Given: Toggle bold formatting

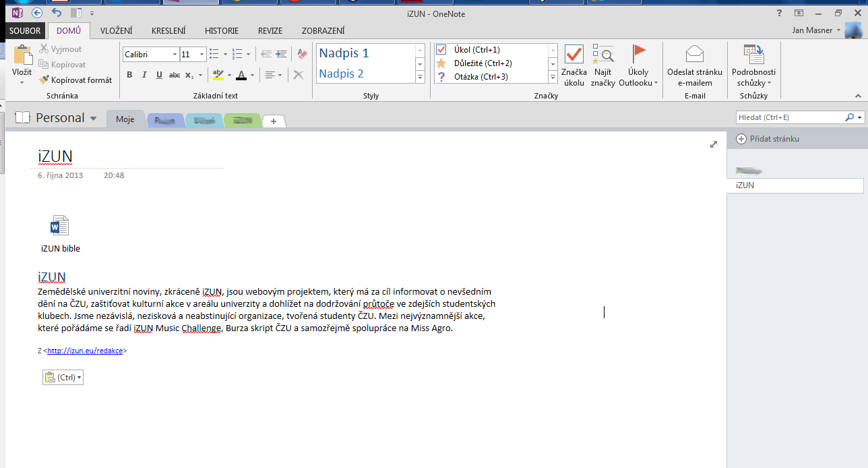Looking at the screenshot, I should click(129, 76).
